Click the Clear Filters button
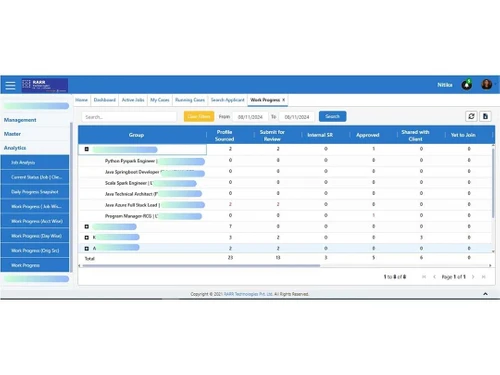The width and height of the screenshot is (500, 375). point(199,116)
